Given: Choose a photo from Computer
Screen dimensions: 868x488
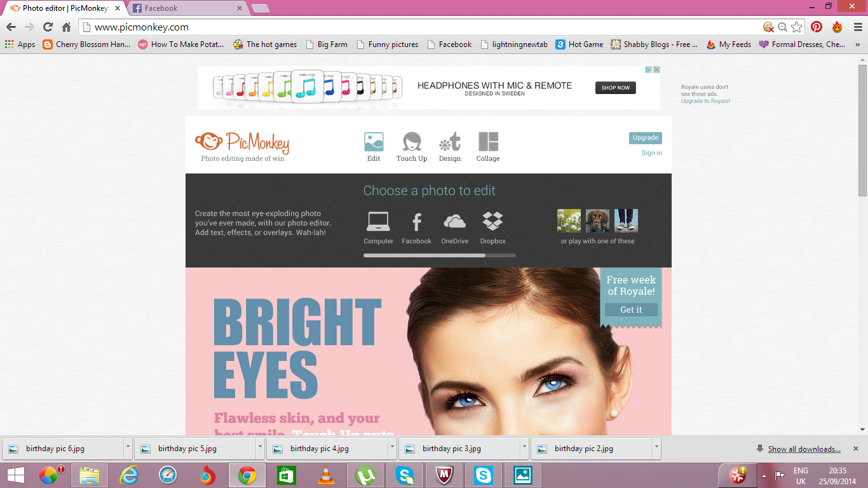Looking at the screenshot, I should click(x=378, y=222).
